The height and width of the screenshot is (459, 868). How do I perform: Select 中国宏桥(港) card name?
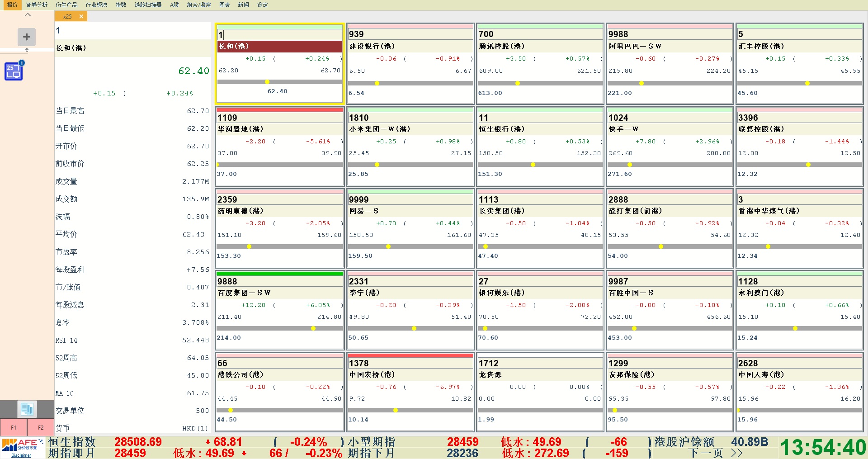(372, 374)
